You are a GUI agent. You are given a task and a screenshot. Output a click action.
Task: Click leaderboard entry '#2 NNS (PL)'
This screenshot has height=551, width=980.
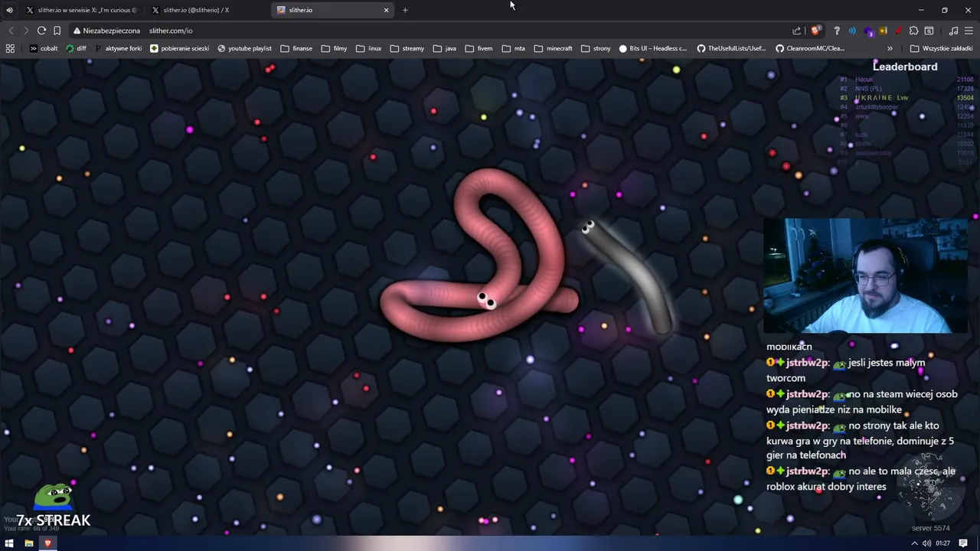click(906, 89)
